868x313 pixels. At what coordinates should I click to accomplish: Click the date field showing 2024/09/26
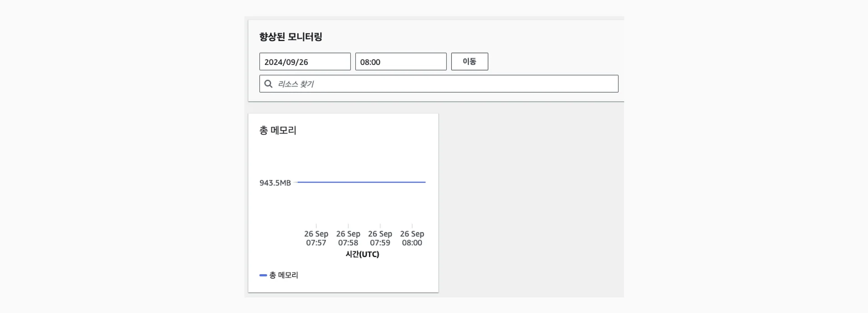pyautogui.click(x=305, y=61)
